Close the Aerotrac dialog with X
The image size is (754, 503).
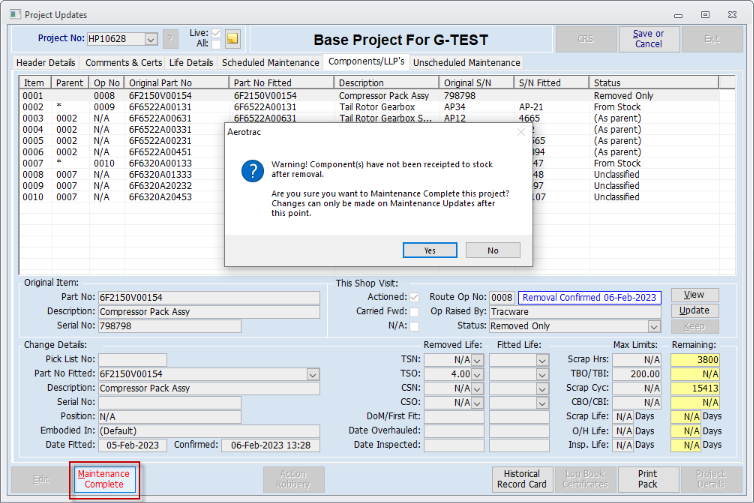coord(521,132)
